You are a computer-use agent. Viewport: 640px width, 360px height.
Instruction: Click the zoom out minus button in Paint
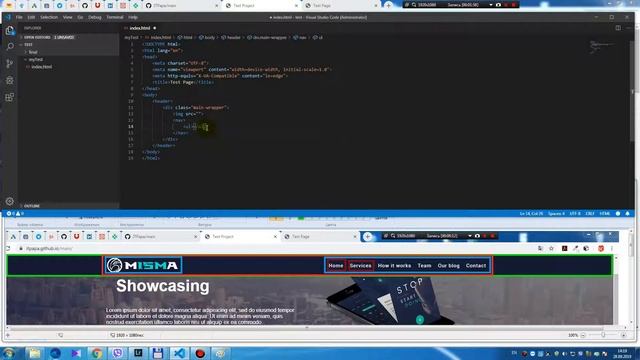point(583,335)
